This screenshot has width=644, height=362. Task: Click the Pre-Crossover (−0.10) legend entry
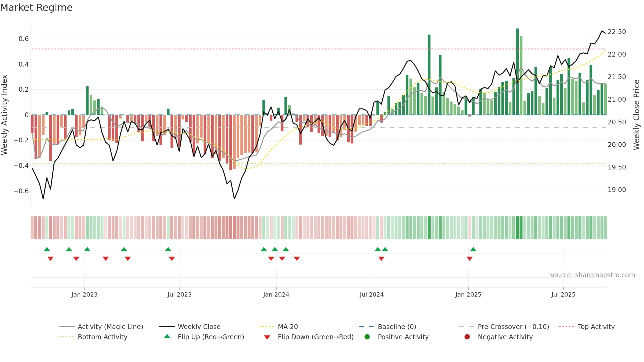point(504,327)
